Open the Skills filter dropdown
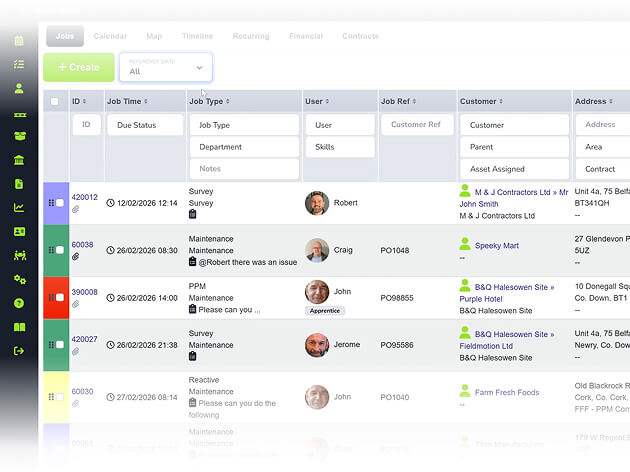This screenshot has width=630, height=472. [340, 147]
